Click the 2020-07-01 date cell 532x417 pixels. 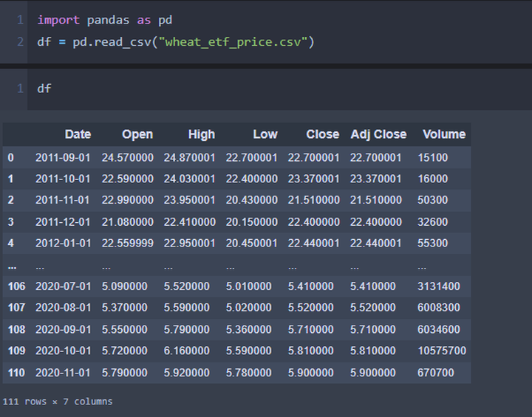tap(63, 286)
